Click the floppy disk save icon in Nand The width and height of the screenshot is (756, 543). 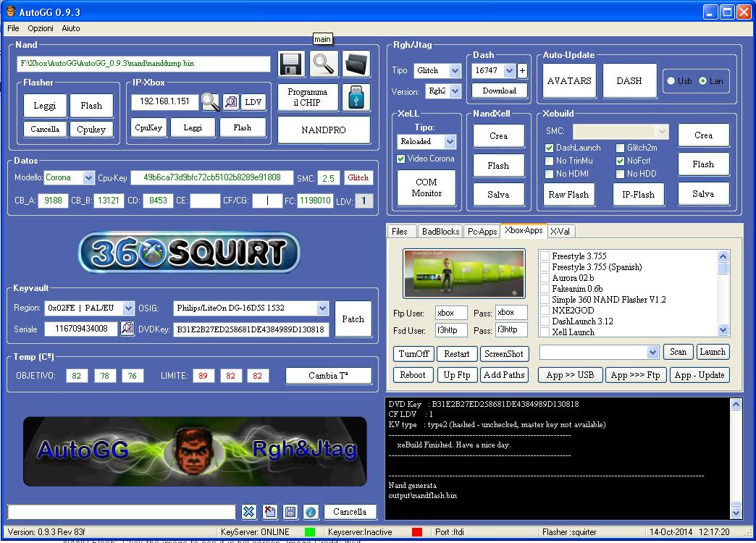[x=292, y=64]
